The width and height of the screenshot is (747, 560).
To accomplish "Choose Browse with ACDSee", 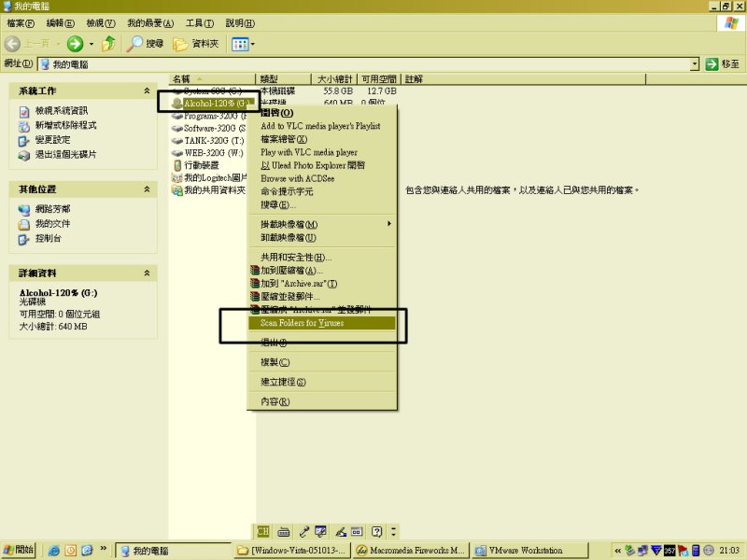I will (322, 178).
